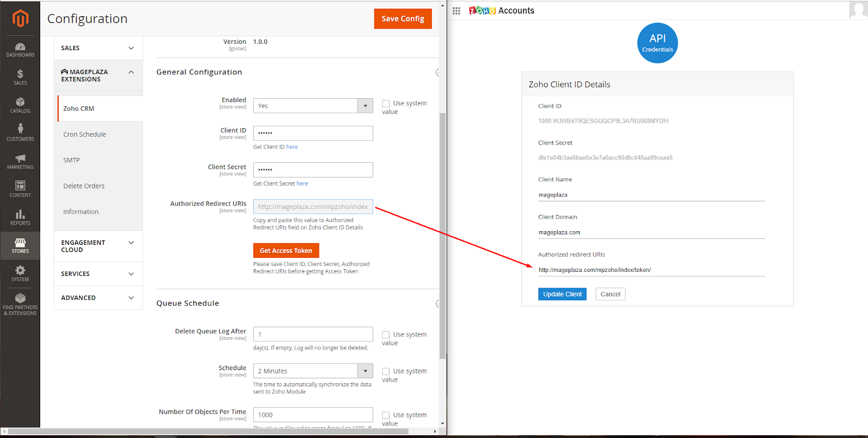Select the Zoho CRM config tab
868x438 pixels.
point(100,109)
